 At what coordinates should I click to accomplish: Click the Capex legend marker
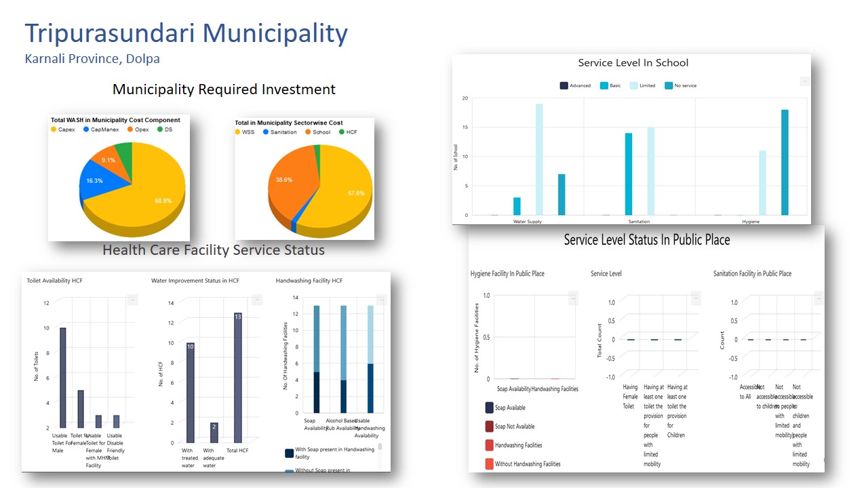click(54, 129)
